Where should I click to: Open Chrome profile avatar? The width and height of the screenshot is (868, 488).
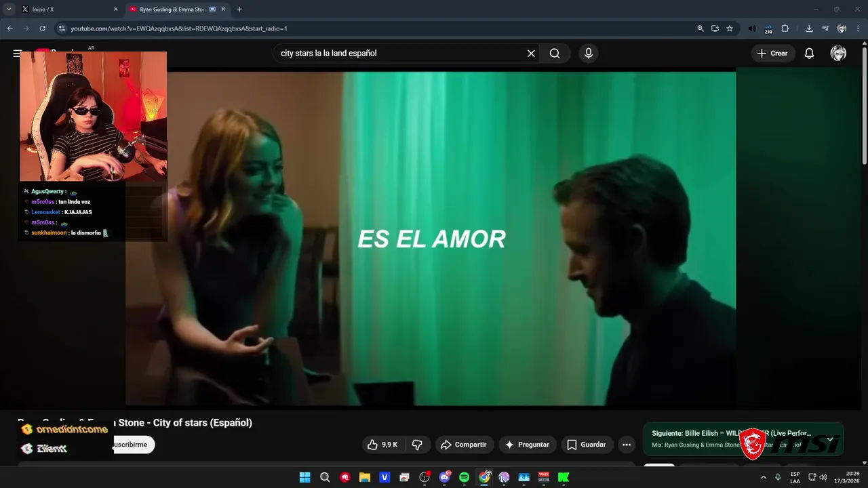[x=842, y=28]
